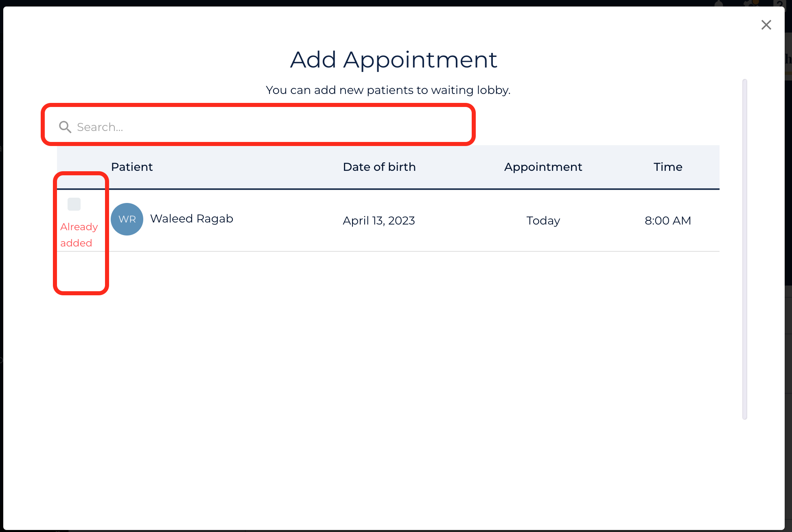Toggle the checkbox for Waleed Ragab
This screenshot has height=532, width=792.
74,204
